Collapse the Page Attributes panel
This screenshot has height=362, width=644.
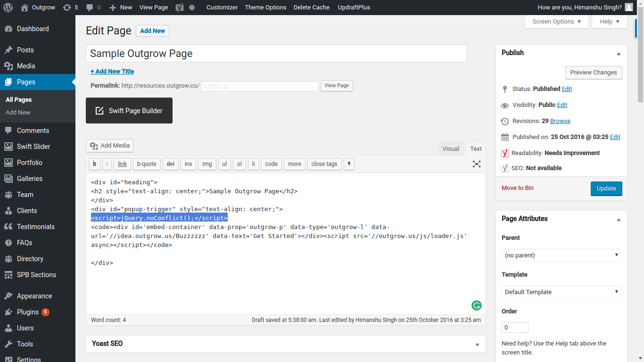point(619,219)
